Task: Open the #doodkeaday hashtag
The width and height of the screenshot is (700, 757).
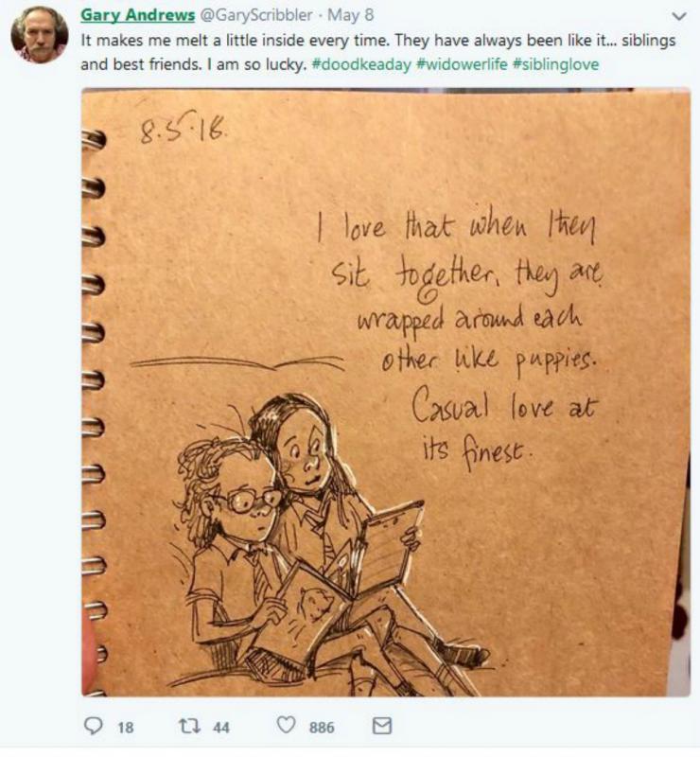Action: tap(361, 64)
